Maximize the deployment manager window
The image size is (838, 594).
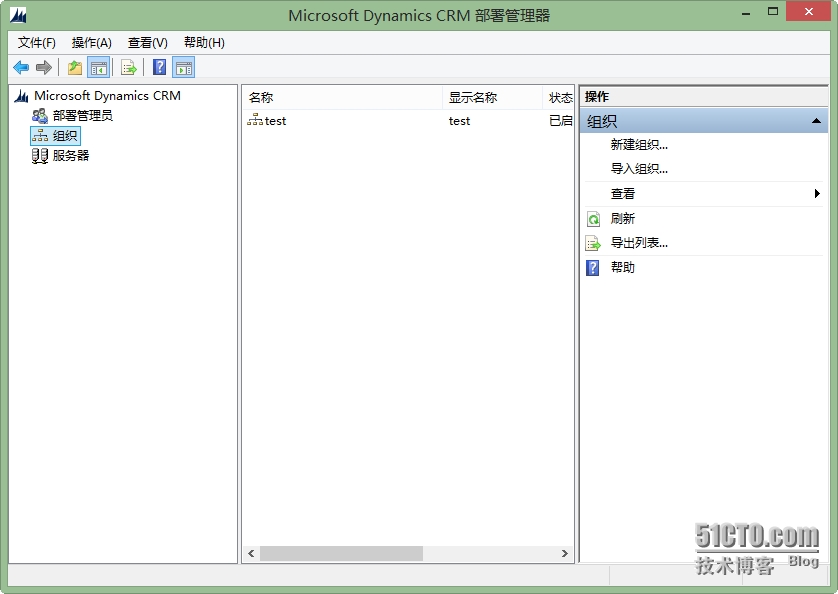[773, 12]
